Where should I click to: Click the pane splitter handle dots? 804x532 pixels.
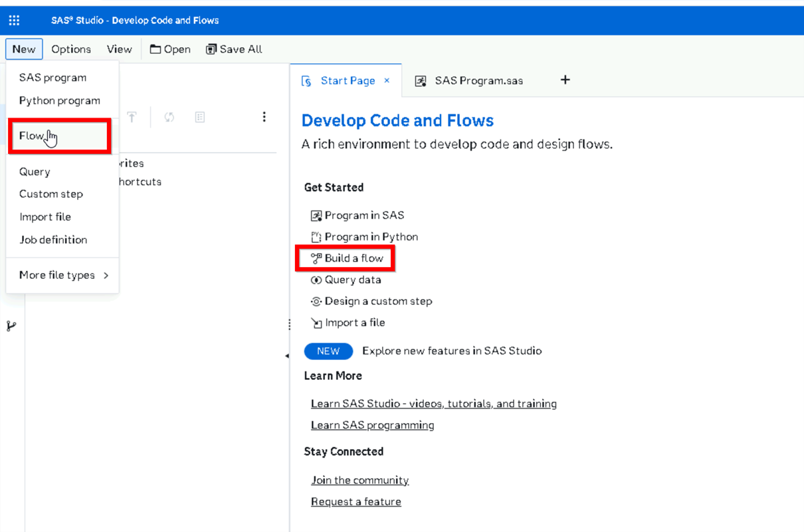pyautogui.click(x=289, y=324)
